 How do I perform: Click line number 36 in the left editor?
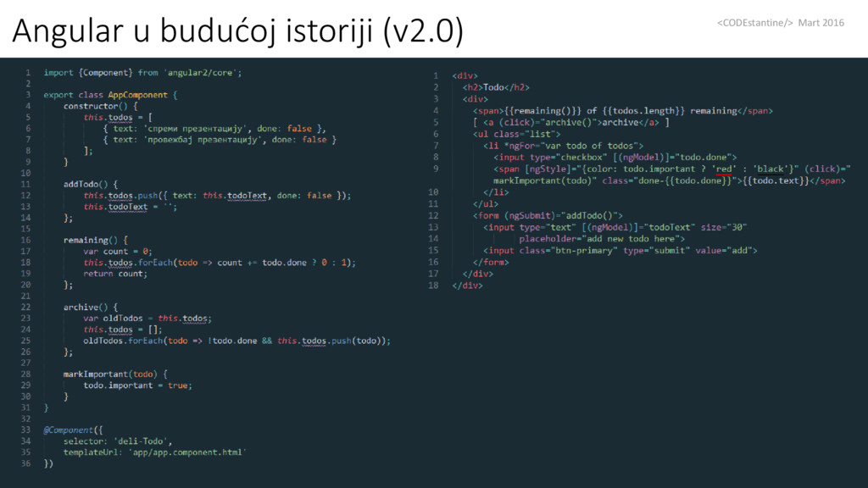click(25, 463)
